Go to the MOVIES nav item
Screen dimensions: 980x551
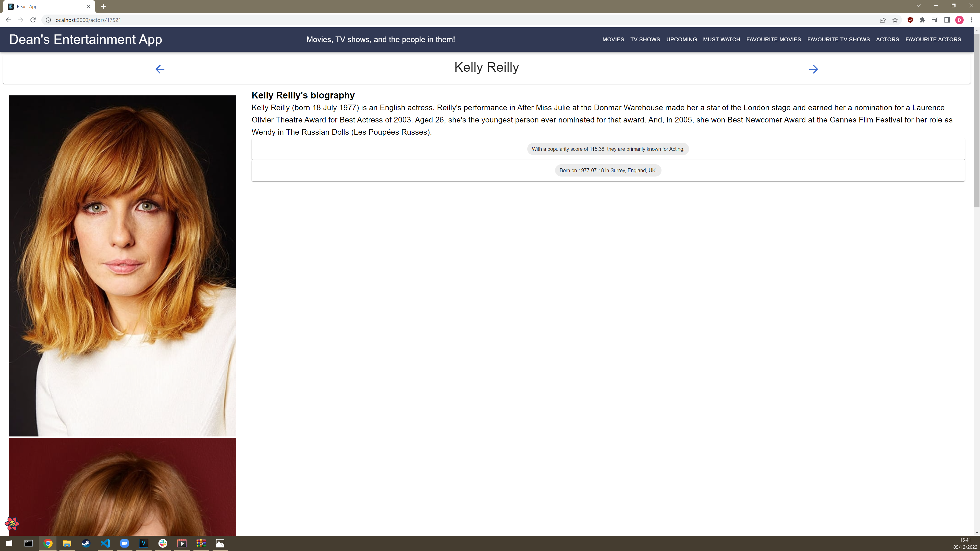pyautogui.click(x=613, y=40)
